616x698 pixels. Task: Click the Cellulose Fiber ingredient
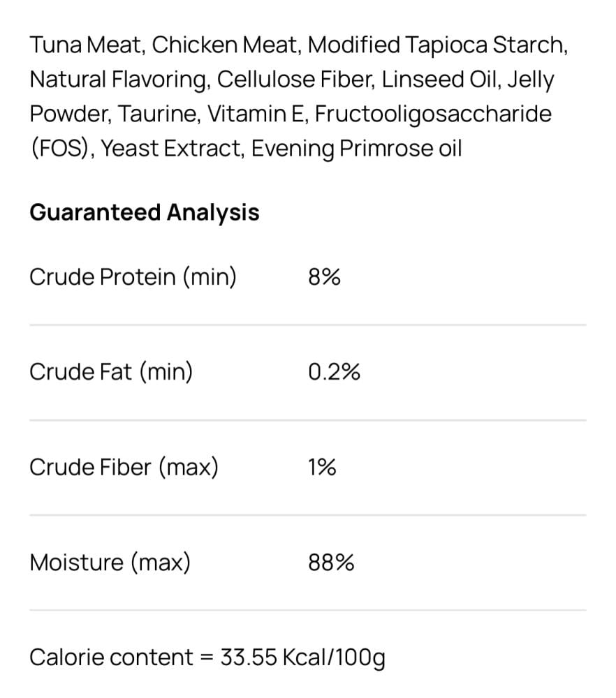tap(295, 80)
